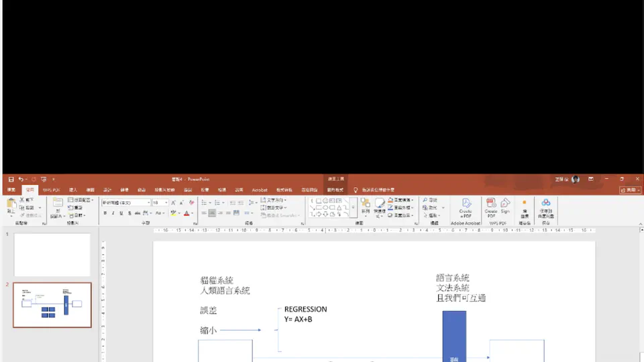Screen dimensions: 644x362
Task: Start slideshow from beginning icon in title bar
Action: (x=44, y=180)
